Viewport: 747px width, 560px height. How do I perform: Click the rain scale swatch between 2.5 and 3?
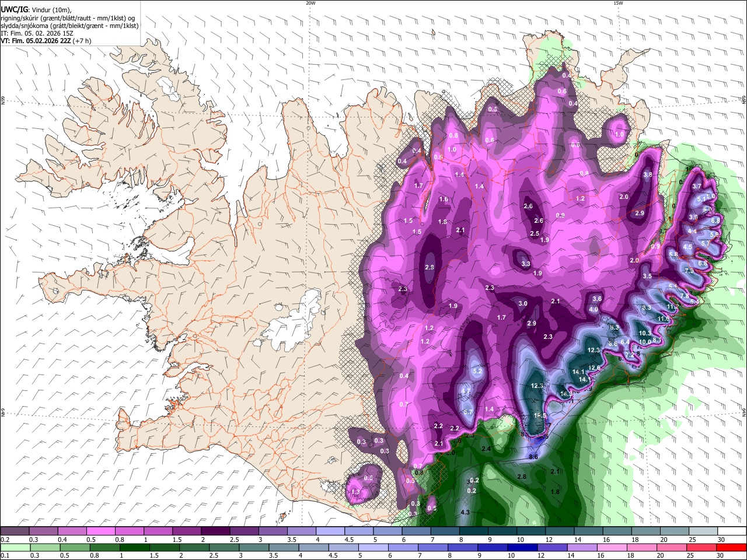tap(224, 548)
